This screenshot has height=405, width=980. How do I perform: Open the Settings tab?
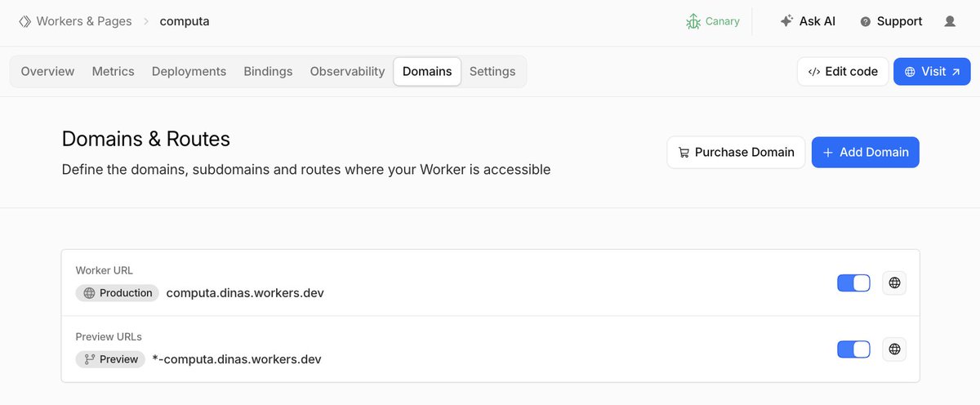(492, 71)
